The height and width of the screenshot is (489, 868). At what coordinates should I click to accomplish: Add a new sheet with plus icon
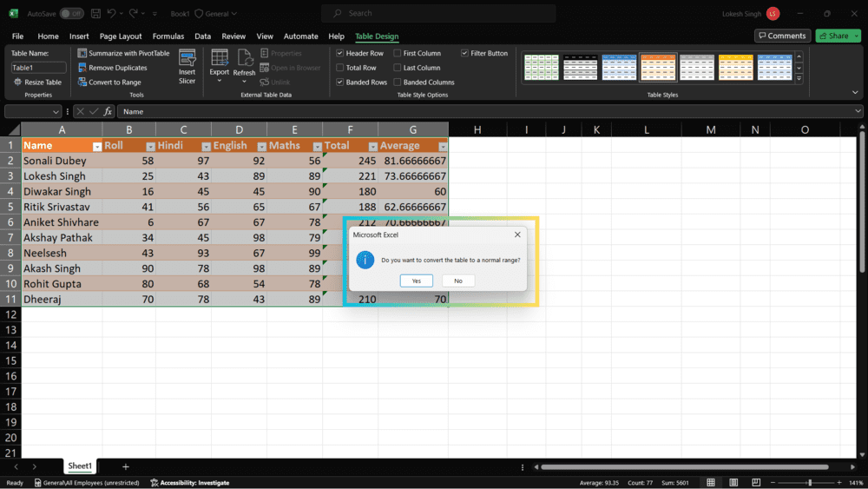[125, 466]
